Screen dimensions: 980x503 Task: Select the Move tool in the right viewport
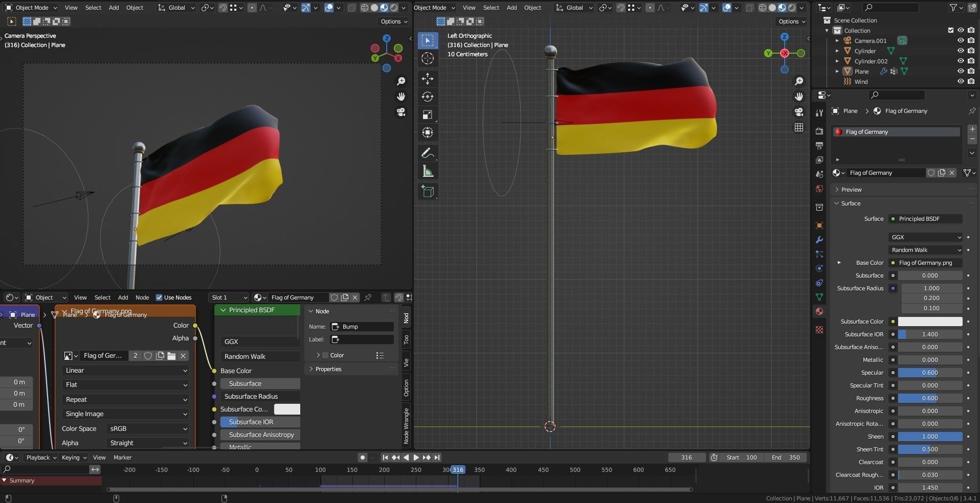pyautogui.click(x=428, y=79)
